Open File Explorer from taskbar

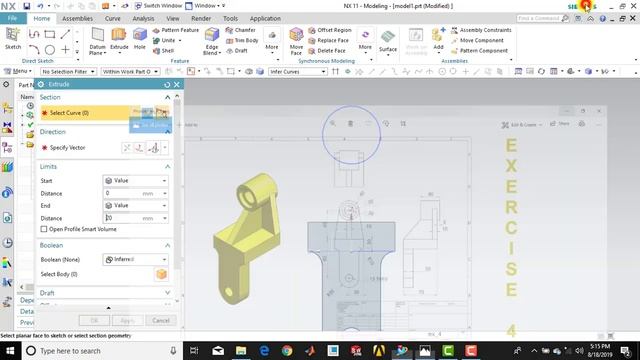[241, 351]
